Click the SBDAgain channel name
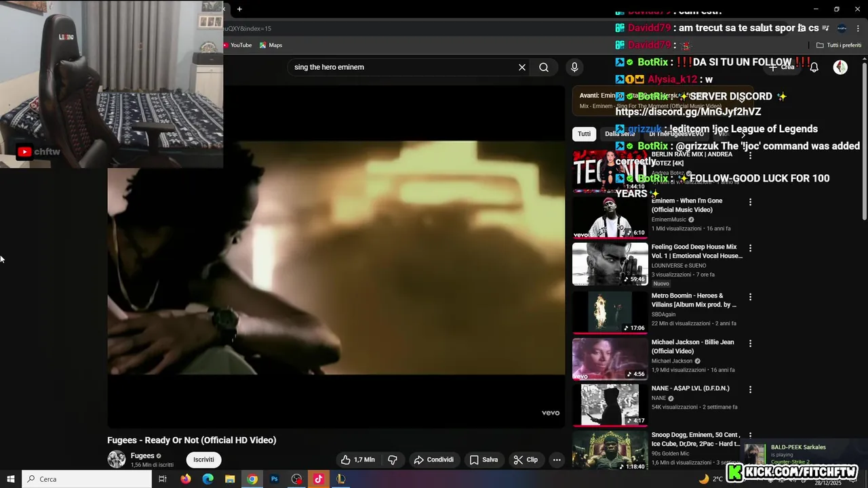This screenshot has width=868, height=488. (665, 314)
